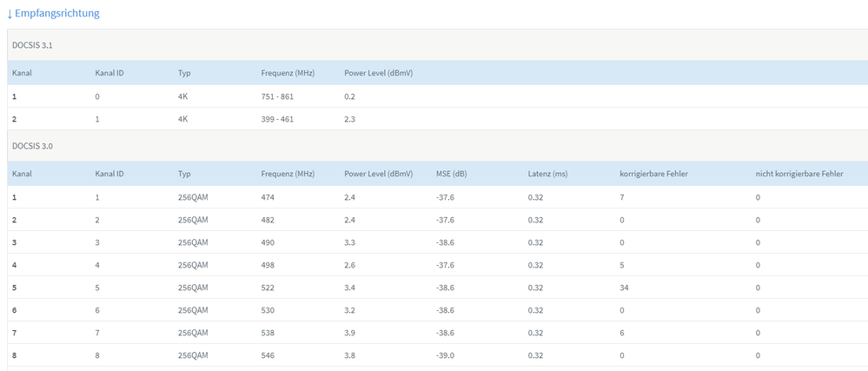Image resolution: width=868 pixels, height=371 pixels.
Task: Select the 546 MHz frequency cell
Action: click(x=268, y=355)
